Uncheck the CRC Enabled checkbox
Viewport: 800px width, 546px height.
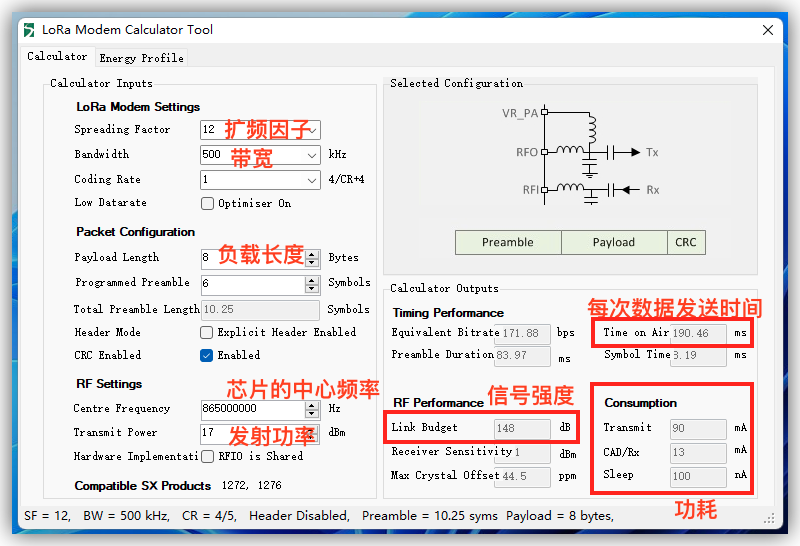click(x=208, y=356)
